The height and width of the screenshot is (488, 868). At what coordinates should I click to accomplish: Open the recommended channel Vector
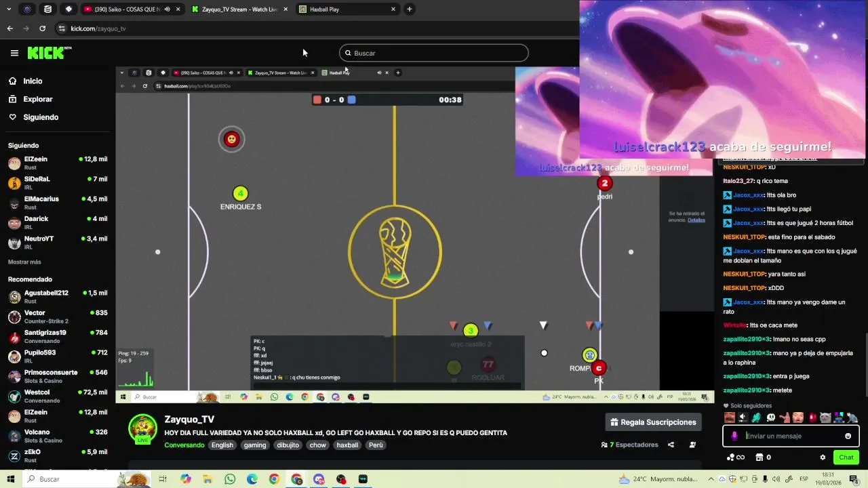58,317
